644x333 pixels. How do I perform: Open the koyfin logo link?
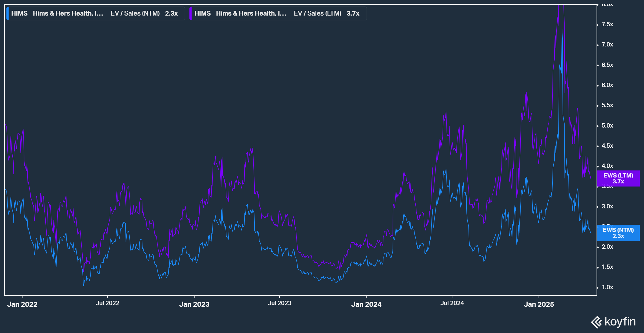point(613,322)
